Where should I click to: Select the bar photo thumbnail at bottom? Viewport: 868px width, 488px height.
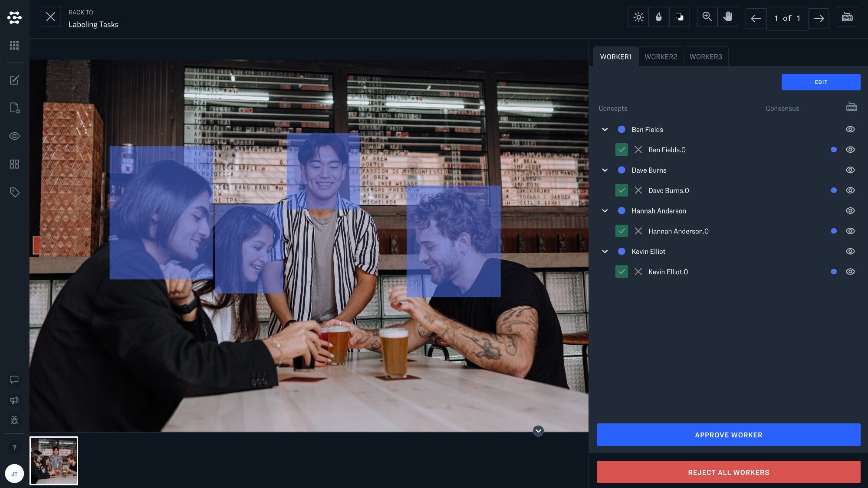[54, 461]
